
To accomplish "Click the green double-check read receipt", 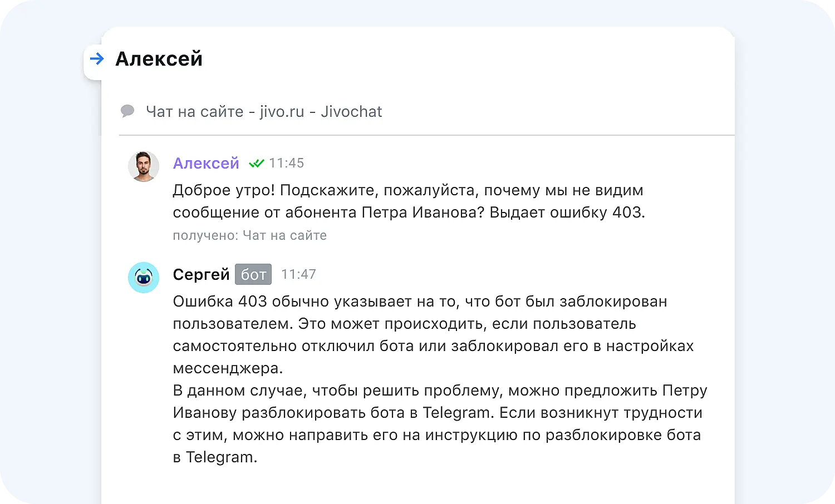I will pos(256,164).
